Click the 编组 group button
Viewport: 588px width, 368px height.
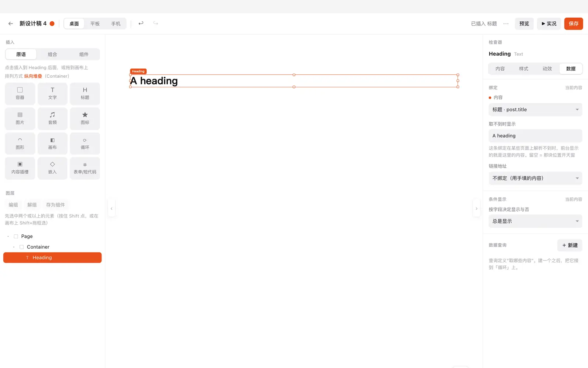pos(13,205)
